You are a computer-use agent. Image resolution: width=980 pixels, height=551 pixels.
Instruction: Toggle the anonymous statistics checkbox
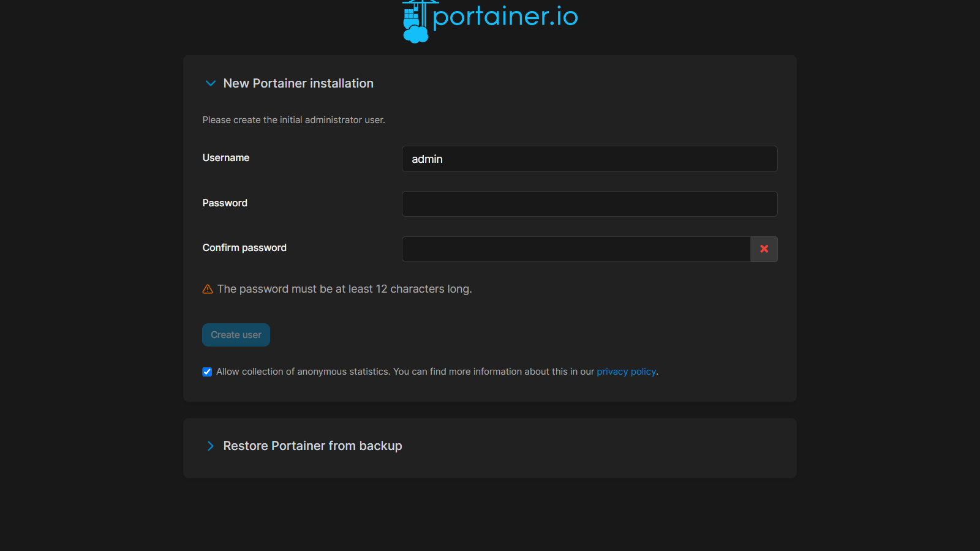[x=207, y=372]
